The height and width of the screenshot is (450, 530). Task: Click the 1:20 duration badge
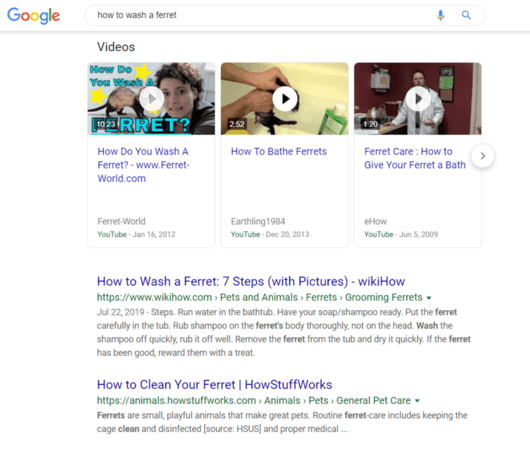tap(370, 124)
